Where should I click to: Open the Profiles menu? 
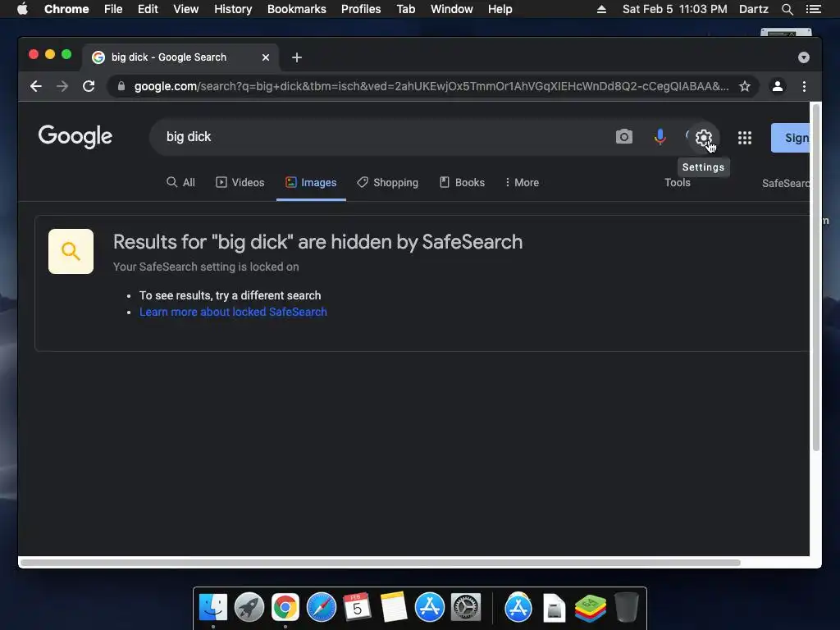[x=361, y=9]
